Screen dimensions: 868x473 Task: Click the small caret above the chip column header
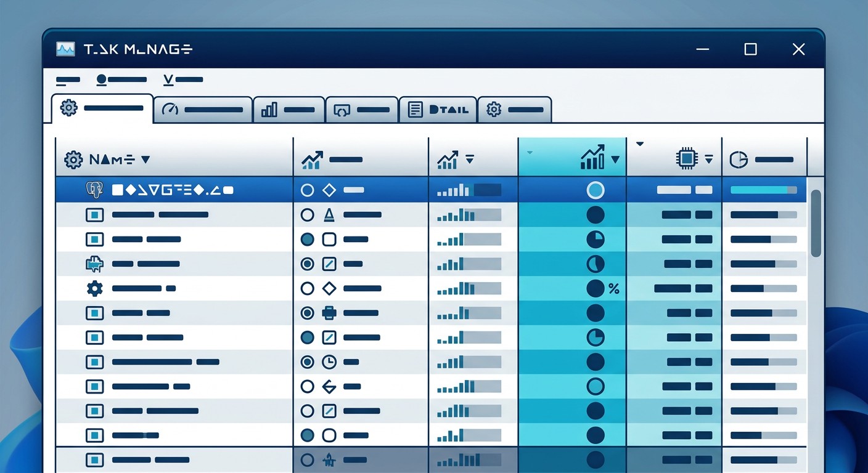pyautogui.click(x=639, y=144)
